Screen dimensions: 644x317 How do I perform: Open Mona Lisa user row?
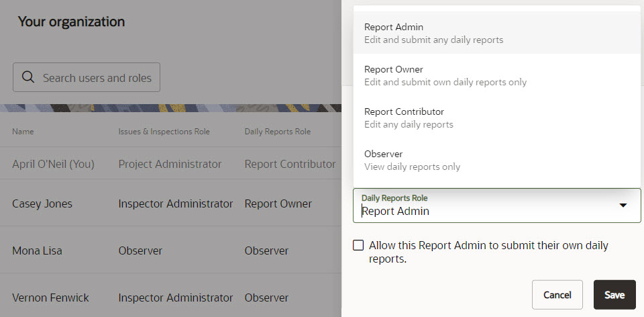pos(170,251)
